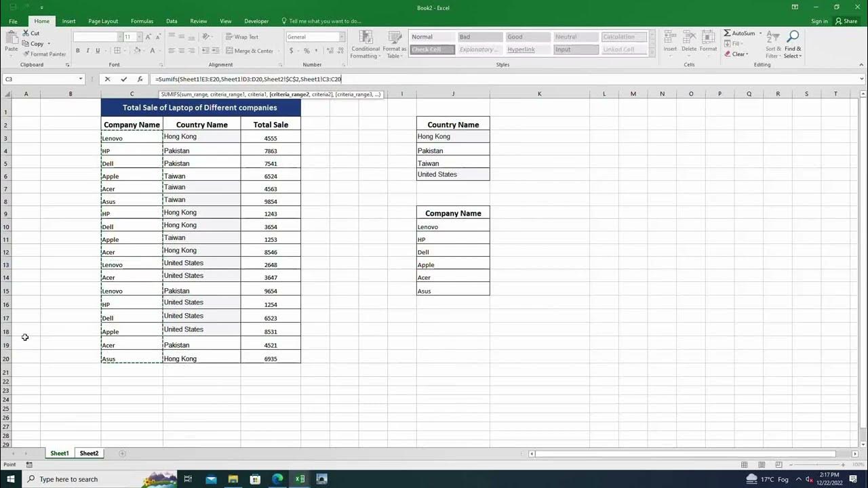
Task: Expand the Name Box dropdown
Action: (x=81, y=79)
